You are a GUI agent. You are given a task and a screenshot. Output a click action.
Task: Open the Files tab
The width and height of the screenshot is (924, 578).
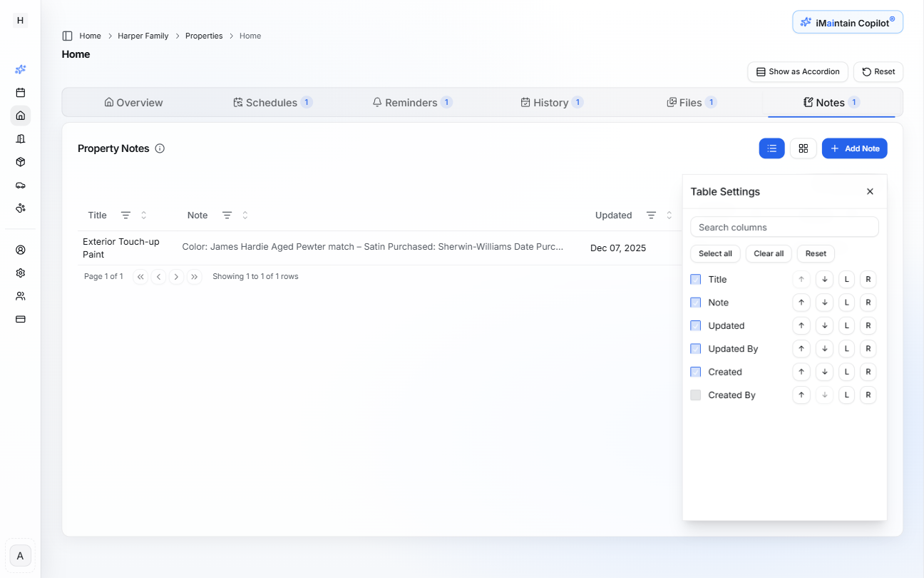[x=690, y=103]
